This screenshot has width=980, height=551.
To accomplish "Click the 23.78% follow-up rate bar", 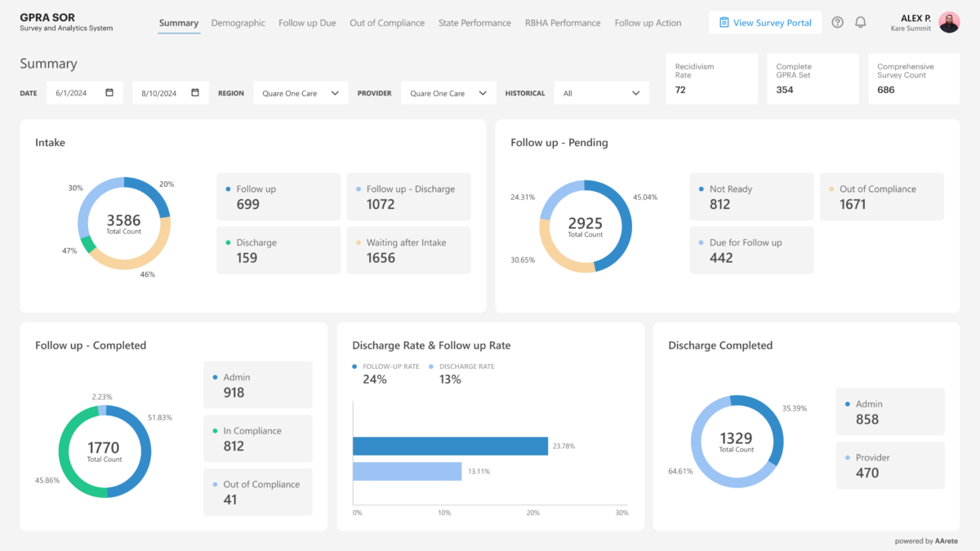I will [x=449, y=446].
